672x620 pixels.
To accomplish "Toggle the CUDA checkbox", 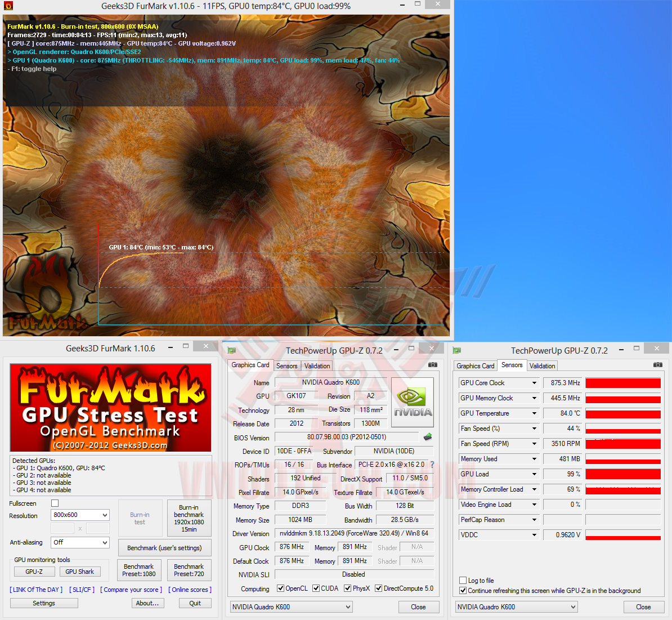I will [x=316, y=588].
